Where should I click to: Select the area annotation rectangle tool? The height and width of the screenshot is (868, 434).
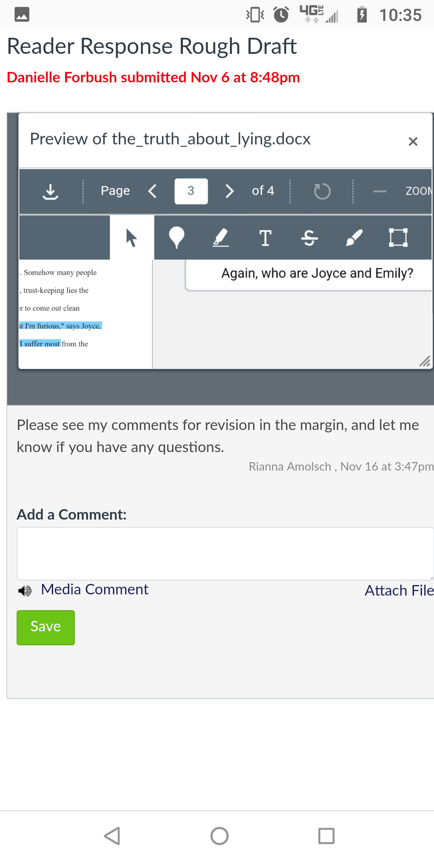398,237
